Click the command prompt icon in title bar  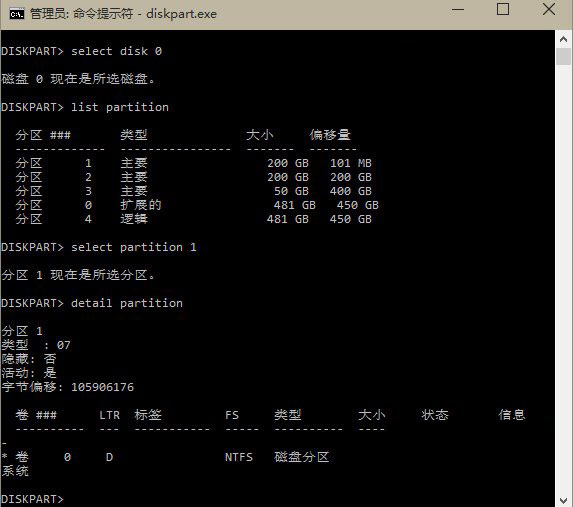coord(16,14)
